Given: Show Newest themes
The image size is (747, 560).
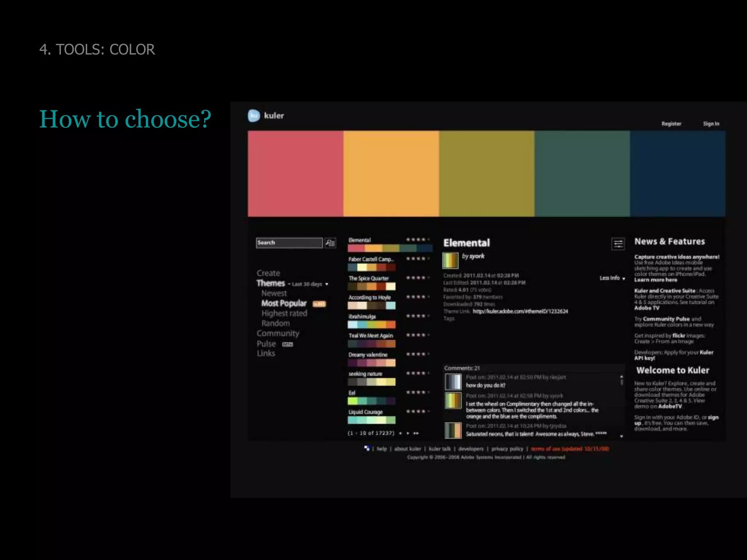Looking at the screenshot, I should [x=274, y=293].
